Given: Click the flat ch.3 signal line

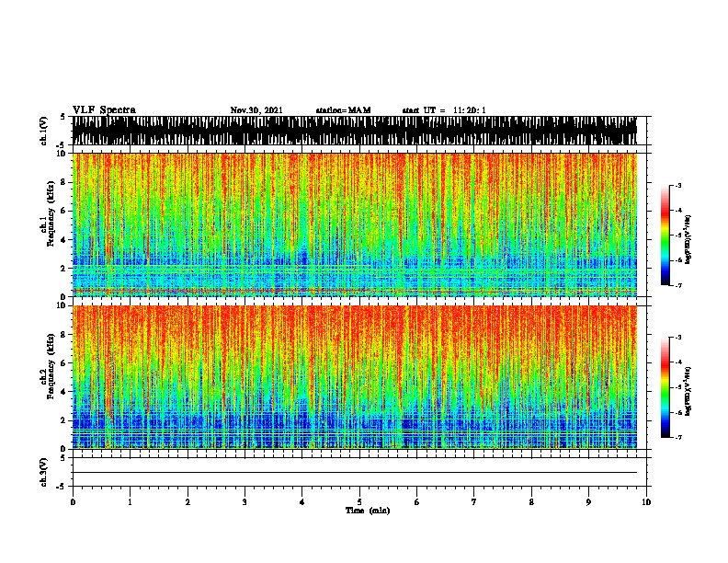Looking at the screenshot, I should (355, 473).
